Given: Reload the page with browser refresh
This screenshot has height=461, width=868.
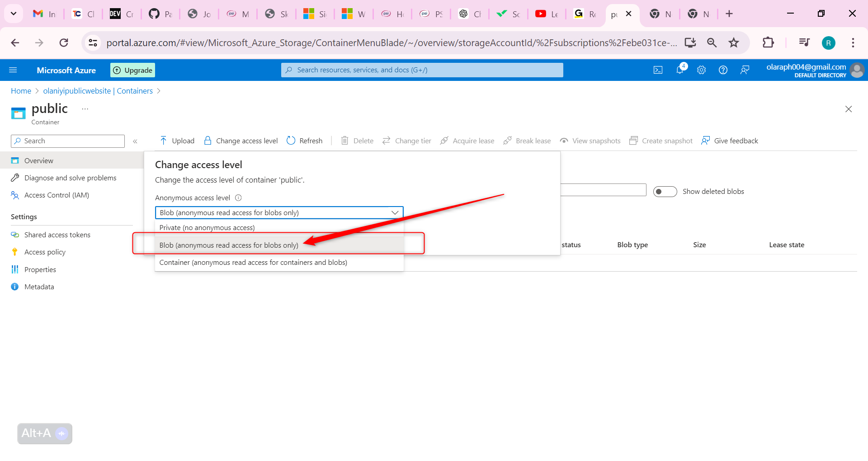Looking at the screenshot, I should pos(64,43).
